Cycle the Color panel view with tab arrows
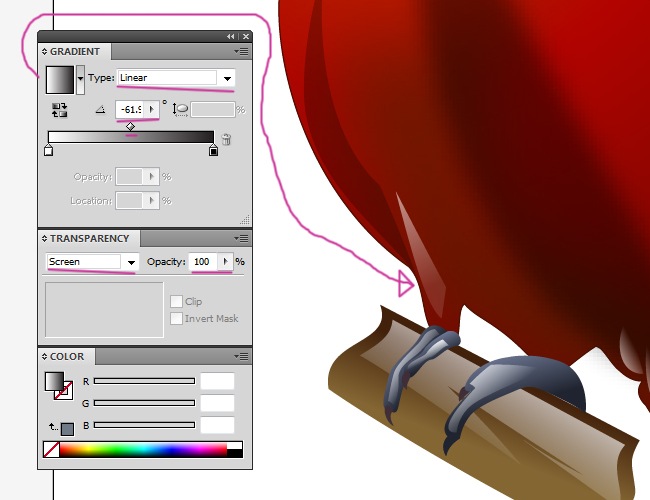This screenshot has width=650, height=500. click(x=44, y=357)
